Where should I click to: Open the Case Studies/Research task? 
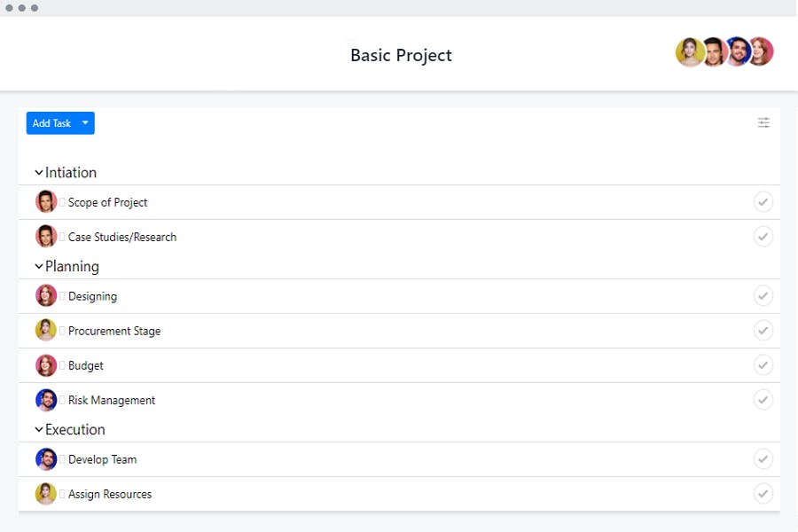tap(121, 237)
